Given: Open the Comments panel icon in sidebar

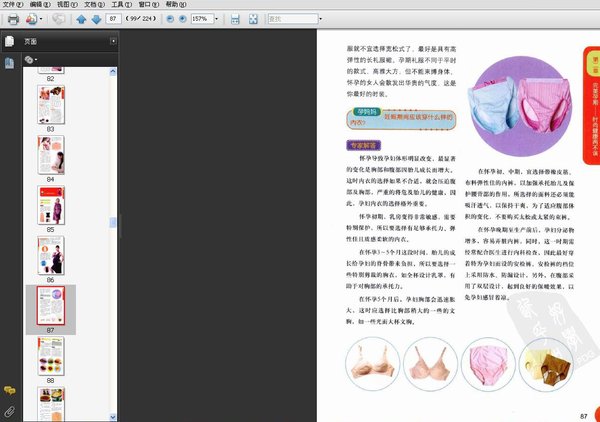Looking at the screenshot, I should click(x=9, y=390).
